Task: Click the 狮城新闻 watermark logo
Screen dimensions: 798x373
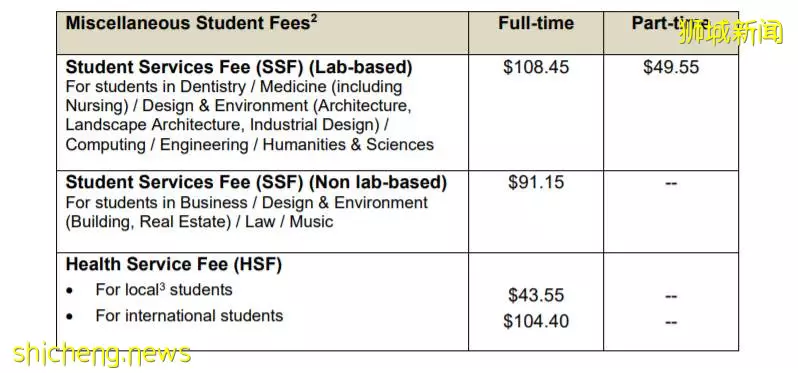Action: 731,34
